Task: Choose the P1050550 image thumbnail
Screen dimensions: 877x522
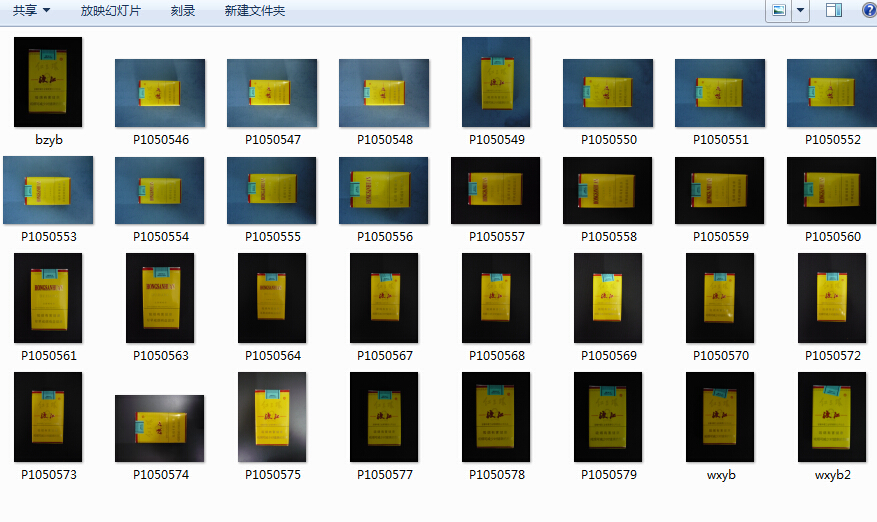Action: pyautogui.click(x=608, y=93)
